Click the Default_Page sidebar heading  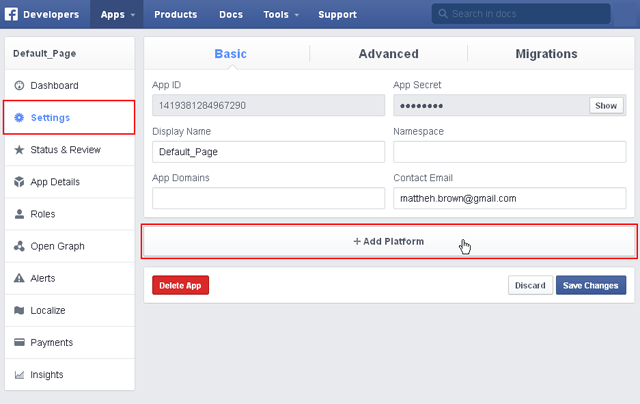pos(44,53)
